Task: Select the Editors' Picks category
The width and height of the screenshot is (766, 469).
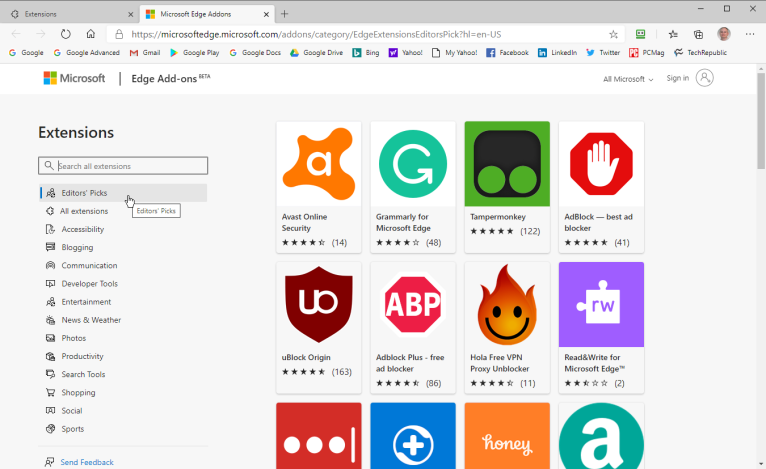Action: click(x=123, y=193)
